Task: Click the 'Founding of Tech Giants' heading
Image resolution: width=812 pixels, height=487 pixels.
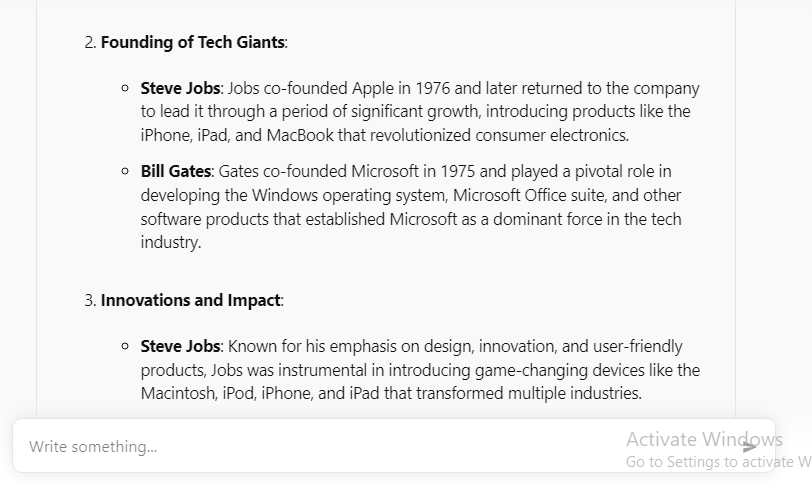Action: 193,42
